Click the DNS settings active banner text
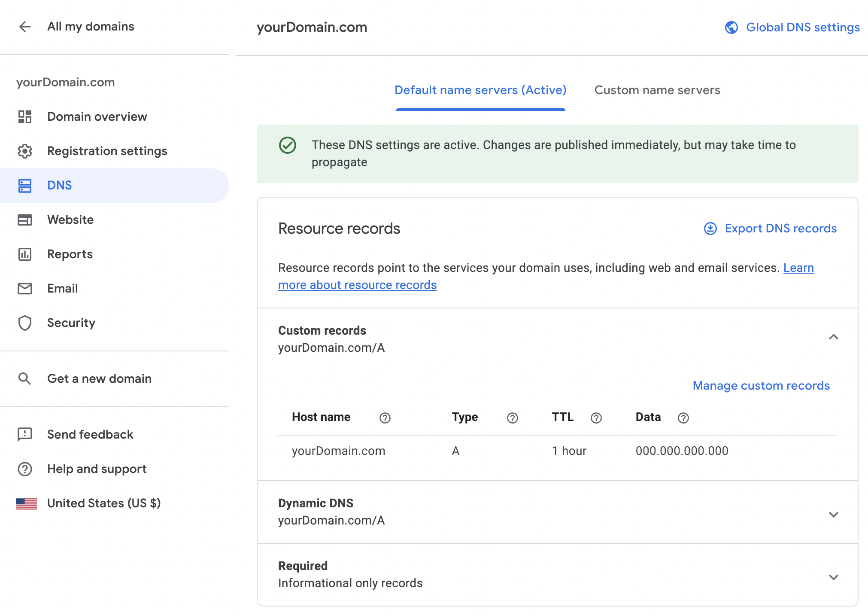 (554, 154)
